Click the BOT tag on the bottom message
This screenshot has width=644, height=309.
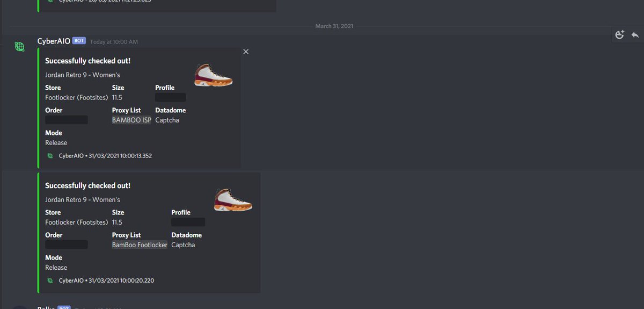coord(64,308)
